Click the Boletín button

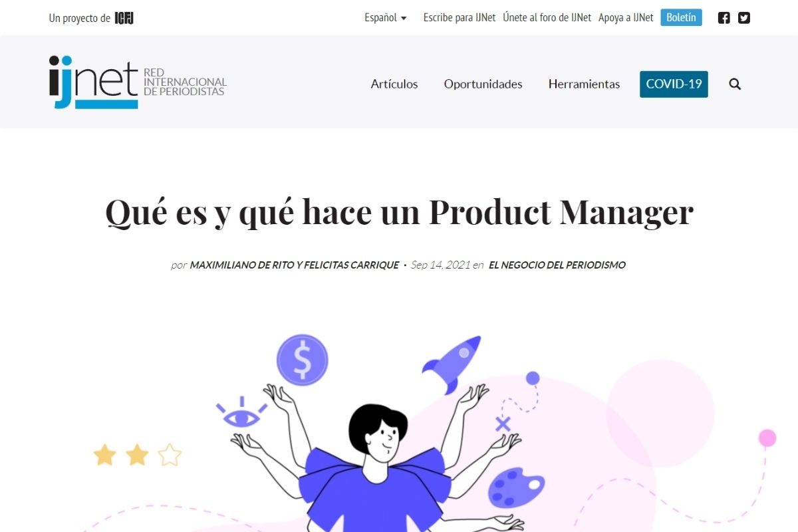click(x=681, y=17)
